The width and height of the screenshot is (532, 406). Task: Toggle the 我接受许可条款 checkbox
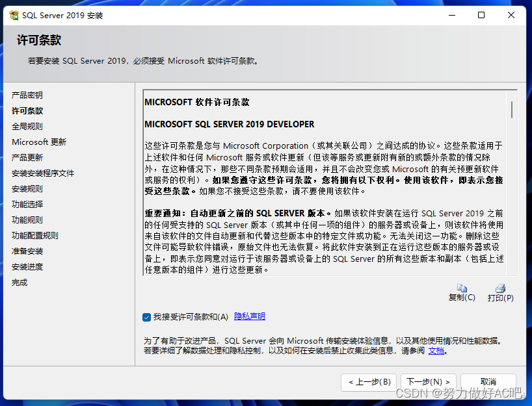coord(146,317)
